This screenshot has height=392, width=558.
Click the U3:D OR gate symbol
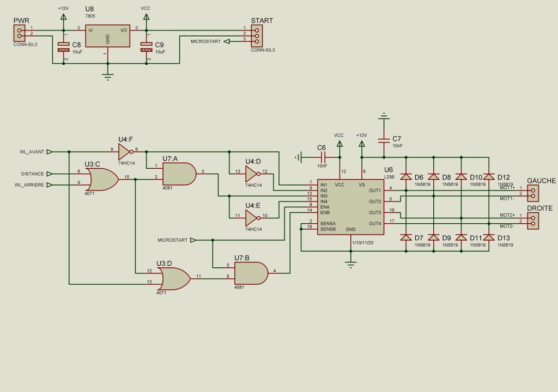(x=172, y=279)
